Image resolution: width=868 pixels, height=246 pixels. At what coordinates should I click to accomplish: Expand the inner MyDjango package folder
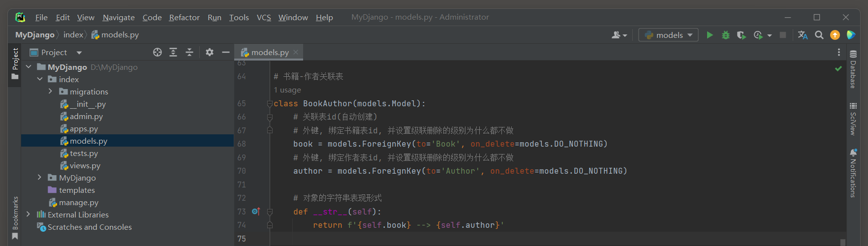tap(40, 178)
